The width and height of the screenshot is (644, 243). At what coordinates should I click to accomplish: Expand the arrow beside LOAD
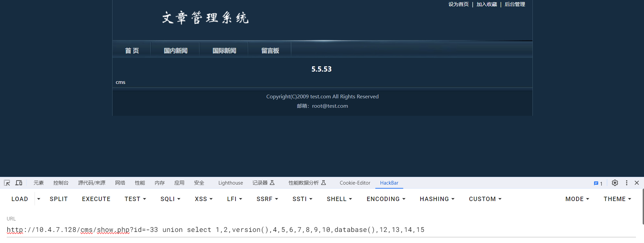point(39,199)
